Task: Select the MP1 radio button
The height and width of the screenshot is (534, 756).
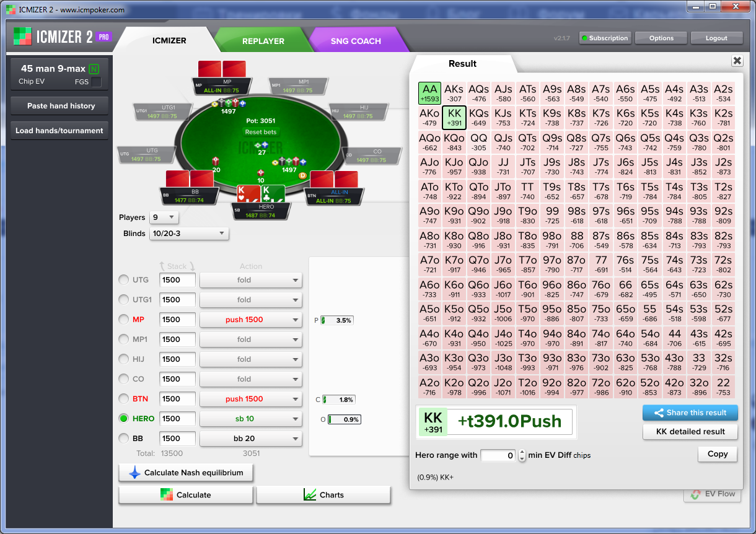Action: (x=124, y=339)
